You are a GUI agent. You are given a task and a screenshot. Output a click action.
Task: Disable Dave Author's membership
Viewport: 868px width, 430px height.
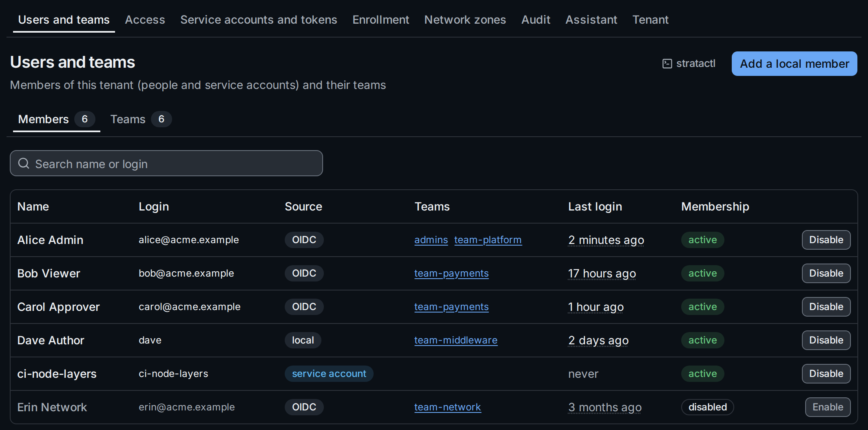tap(826, 340)
